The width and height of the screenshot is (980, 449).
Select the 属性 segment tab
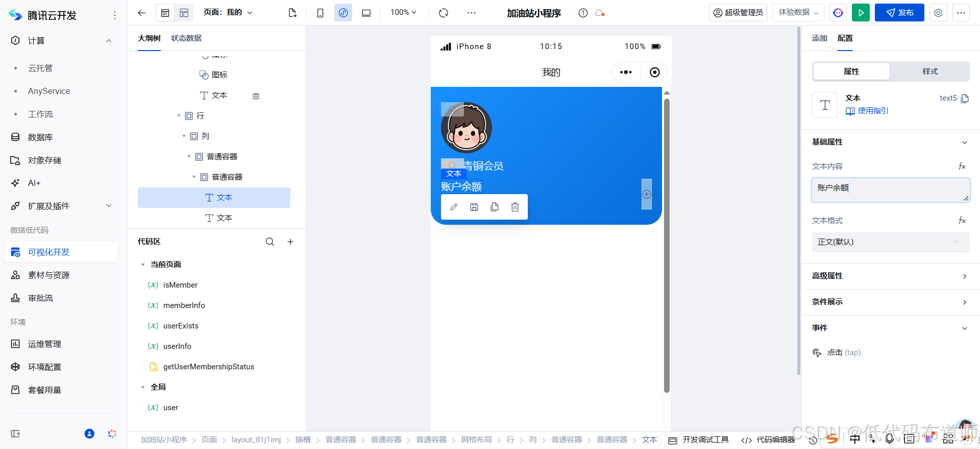coord(851,72)
